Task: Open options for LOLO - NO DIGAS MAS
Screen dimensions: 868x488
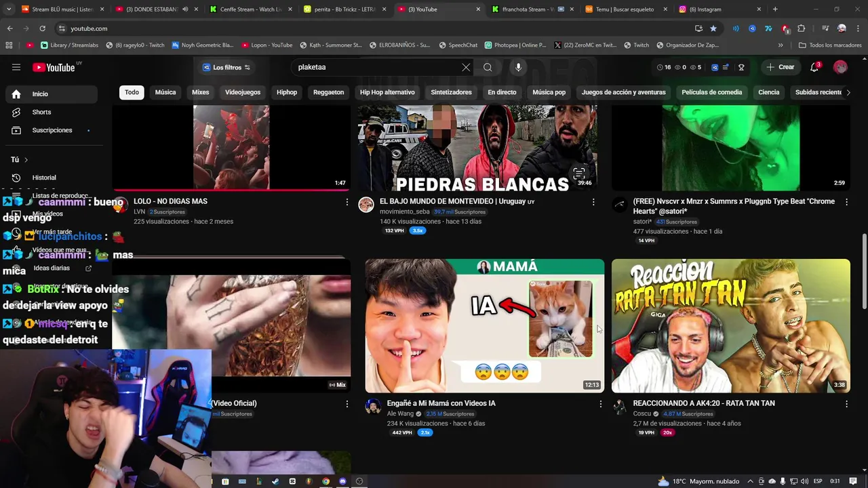Action: point(347,202)
